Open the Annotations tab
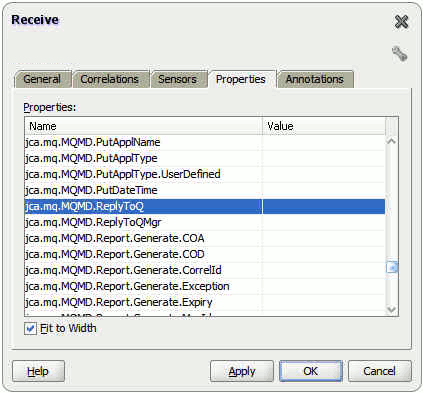The height and width of the screenshot is (393, 423). pos(315,79)
